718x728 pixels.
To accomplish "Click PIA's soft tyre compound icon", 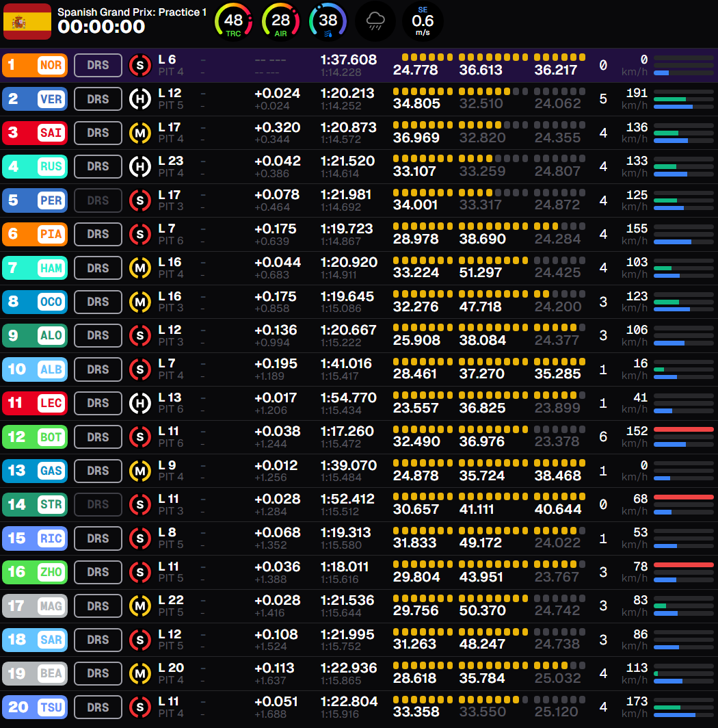I will (139, 235).
